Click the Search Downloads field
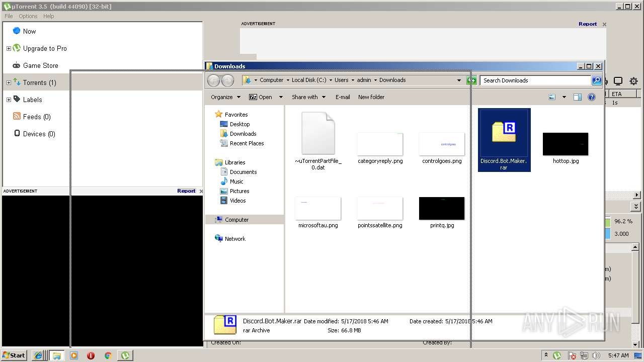 coord(535,80)
